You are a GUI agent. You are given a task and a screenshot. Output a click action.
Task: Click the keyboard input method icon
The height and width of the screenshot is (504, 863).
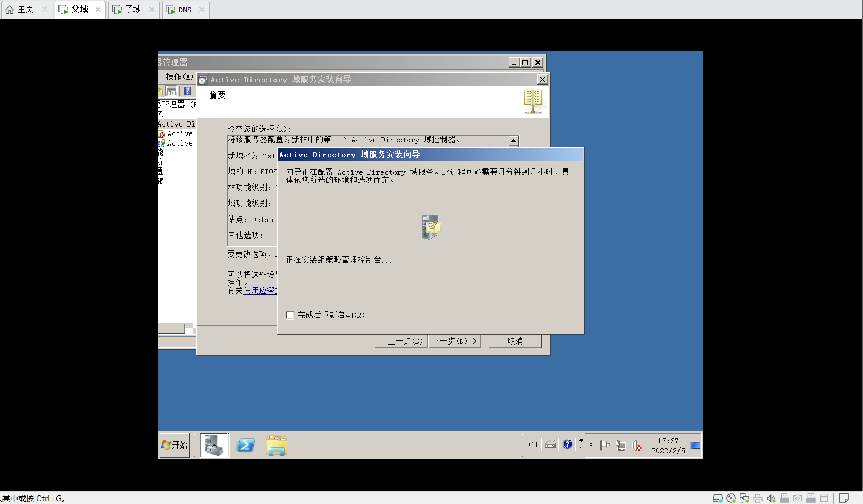(x=550, y=444)
